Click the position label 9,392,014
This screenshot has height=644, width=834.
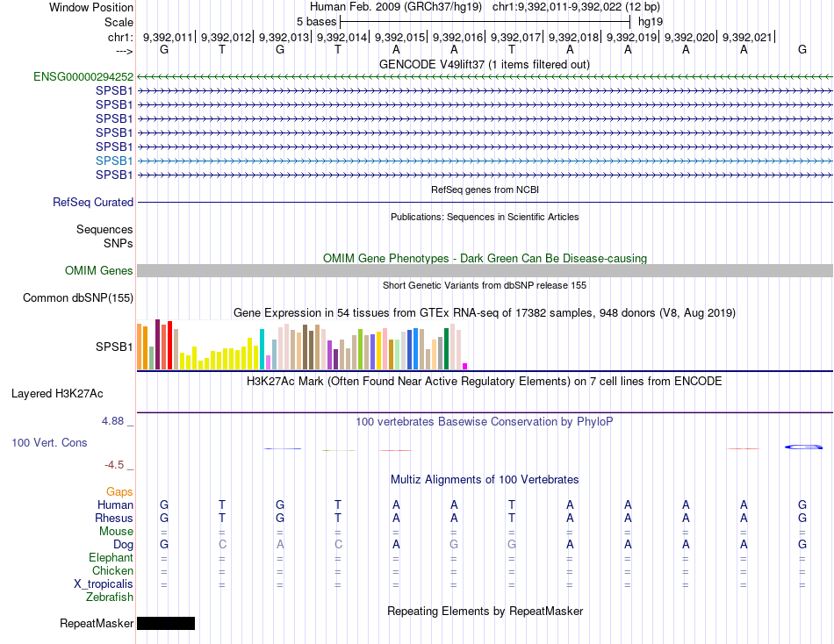342,37
